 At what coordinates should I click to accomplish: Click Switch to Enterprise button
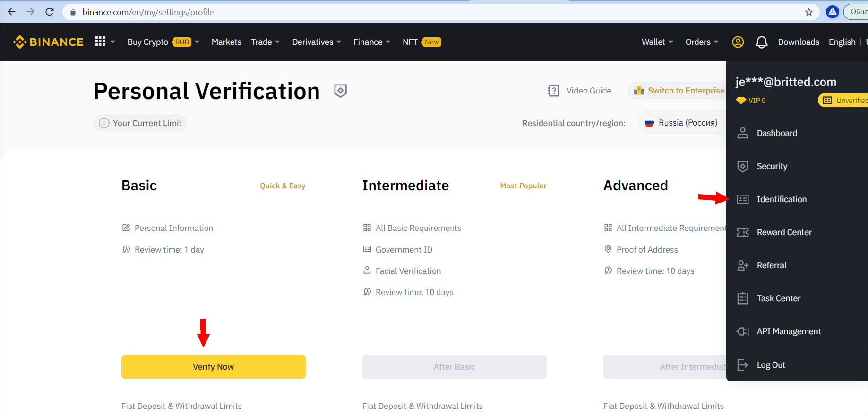coord(677,91)
